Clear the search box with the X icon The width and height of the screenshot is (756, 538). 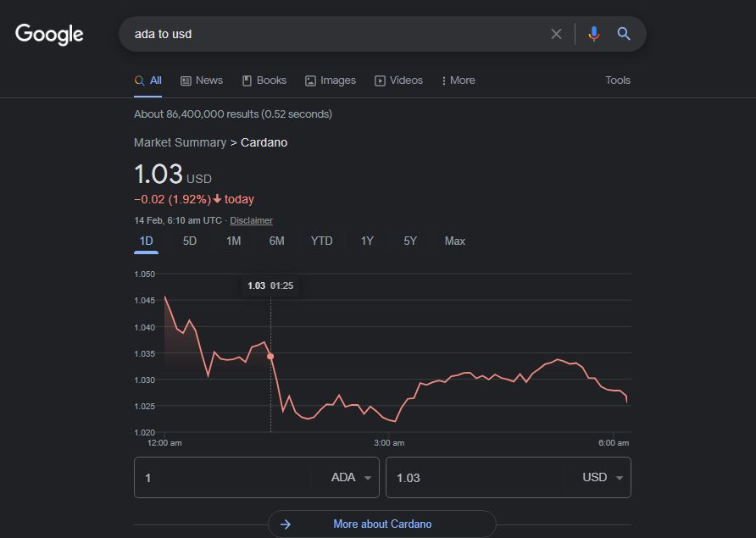coord(556,34)
